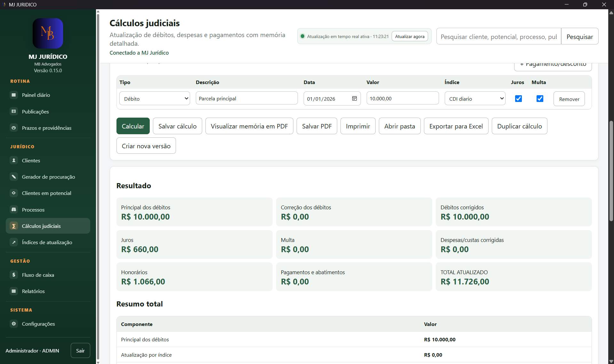Click the Painel diário sidebar icon

[x=14, y=95]
